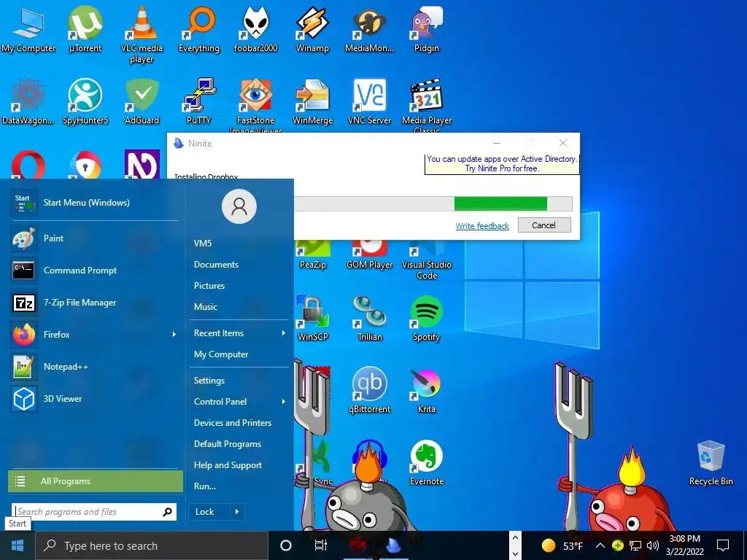Launch foobar2000 desktop icon
The height and width of the screenshot is (560, 747).
point(256,29)
